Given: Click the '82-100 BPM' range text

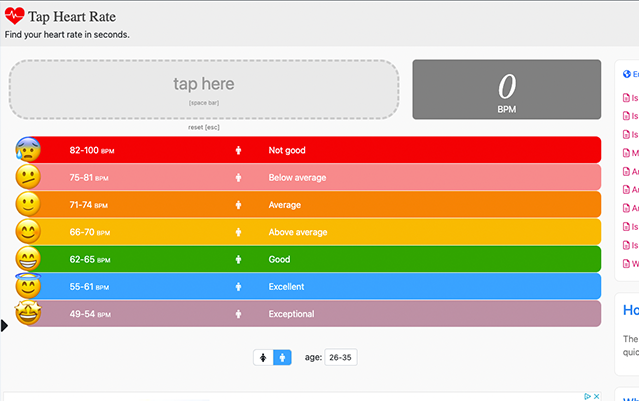Looking at the screenshot, I should point(92,150).
